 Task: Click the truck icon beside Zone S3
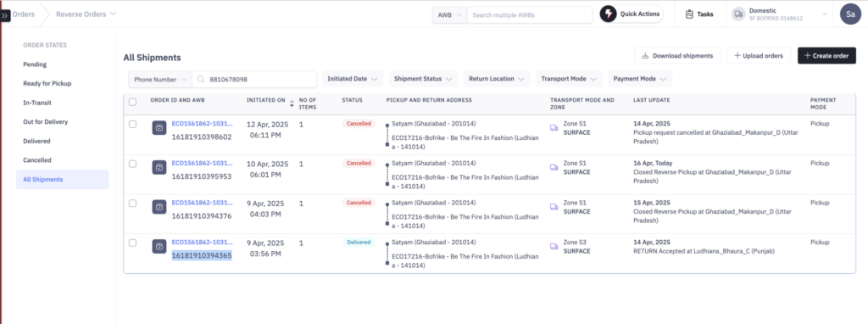pos(554,247)
